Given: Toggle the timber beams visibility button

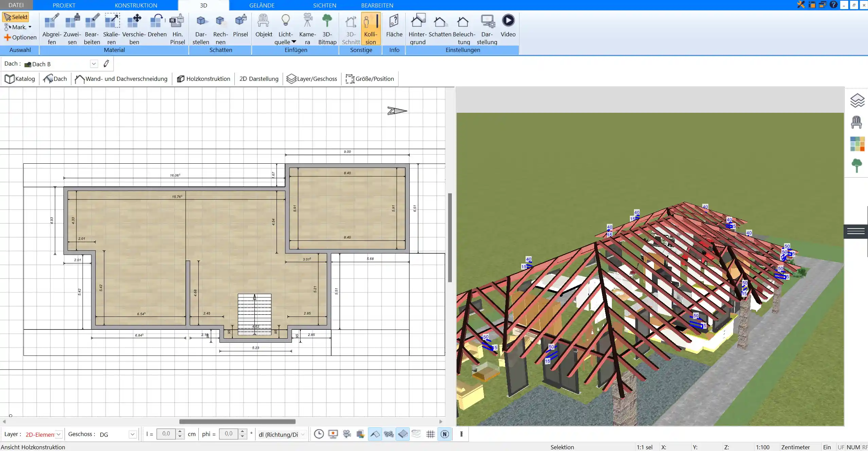Looking at the screenshot, I should (389, 434).
